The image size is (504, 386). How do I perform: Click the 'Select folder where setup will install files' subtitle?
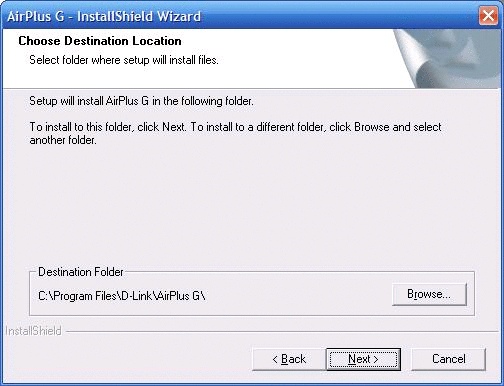click(x=124, y=60)
